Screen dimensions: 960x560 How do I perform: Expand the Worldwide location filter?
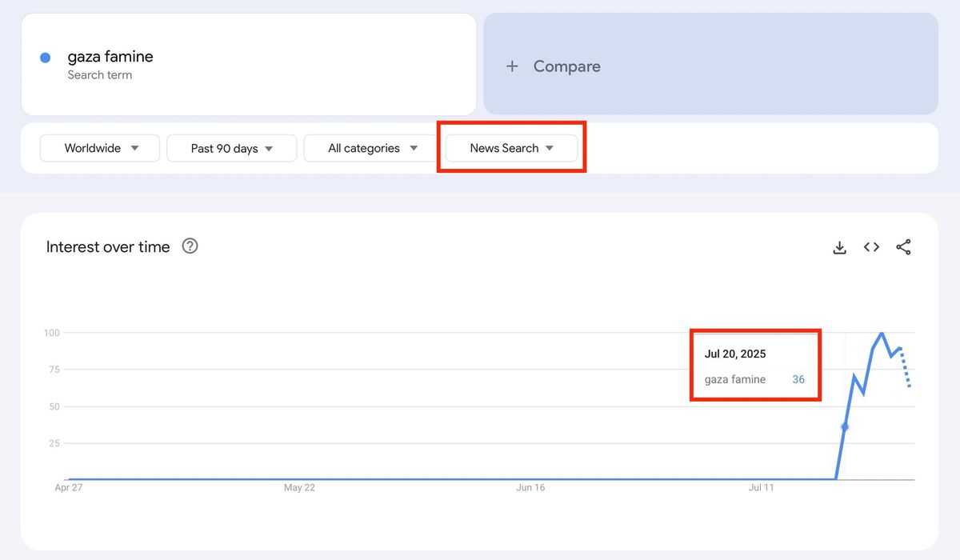(99, 148)
